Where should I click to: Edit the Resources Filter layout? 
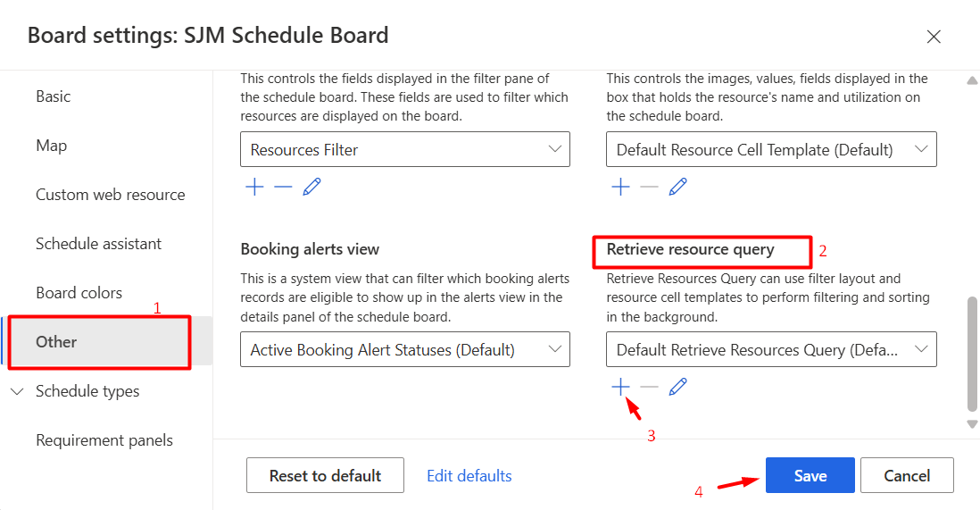pyautogui.click(x=311, y=187)
